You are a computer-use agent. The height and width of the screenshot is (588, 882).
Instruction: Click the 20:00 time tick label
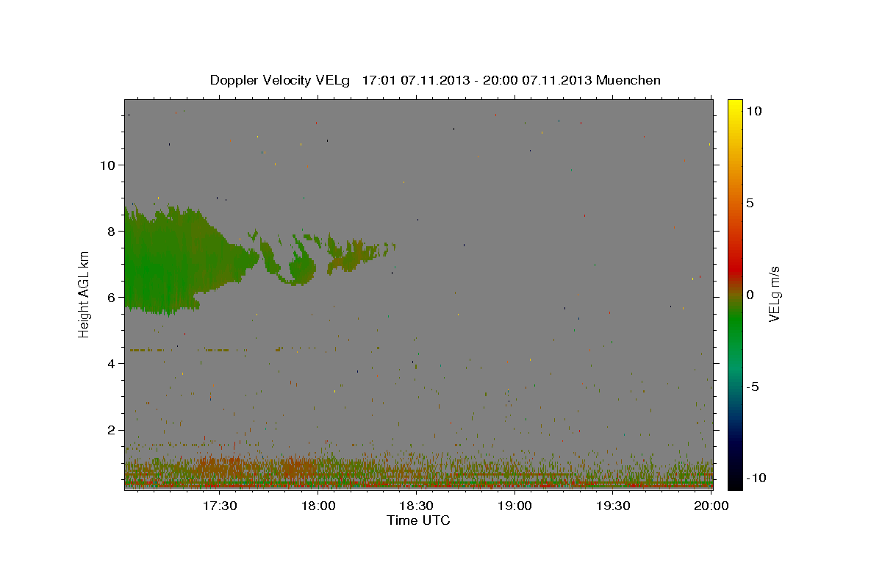coord(711,506)
